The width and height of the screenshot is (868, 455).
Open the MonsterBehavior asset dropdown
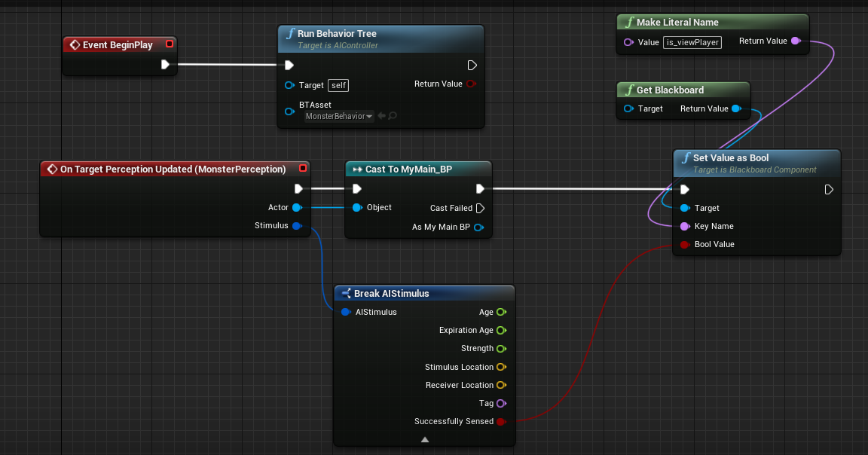(339, 116)
